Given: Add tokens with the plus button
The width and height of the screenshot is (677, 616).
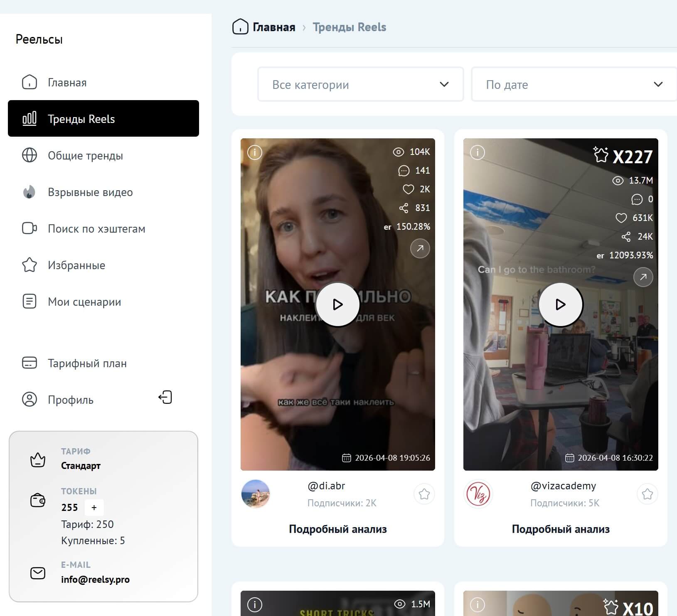Looking at the screenshot, I should [x=94, y=507].
